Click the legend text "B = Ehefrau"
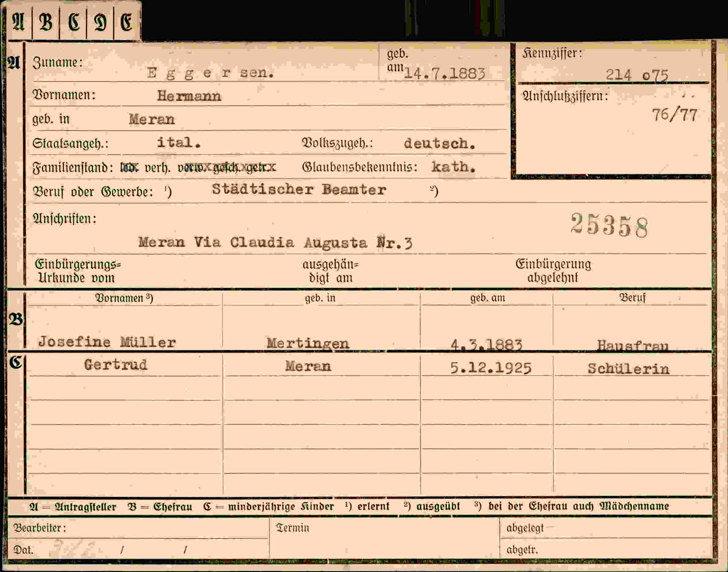 tap(160, 507)
